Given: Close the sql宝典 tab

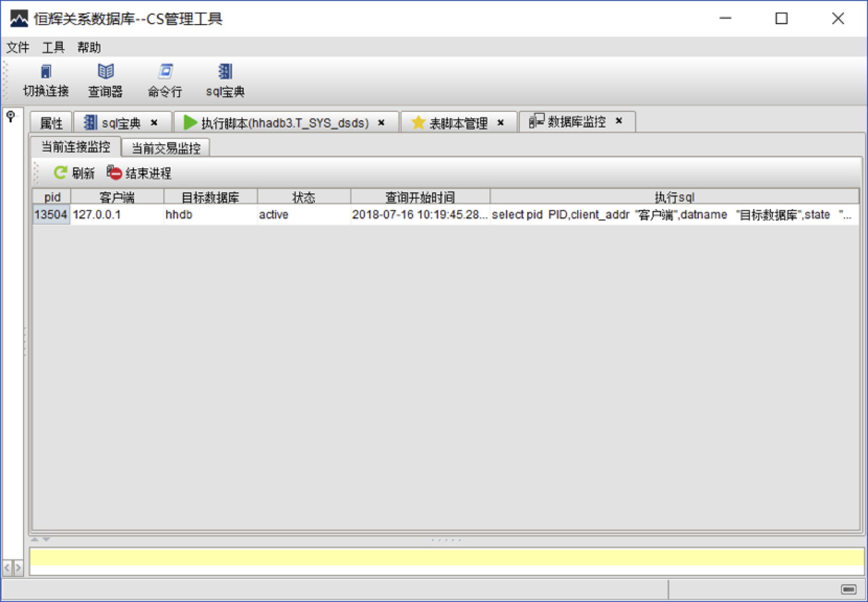Looking at the screenshot, I should [154, 122].
